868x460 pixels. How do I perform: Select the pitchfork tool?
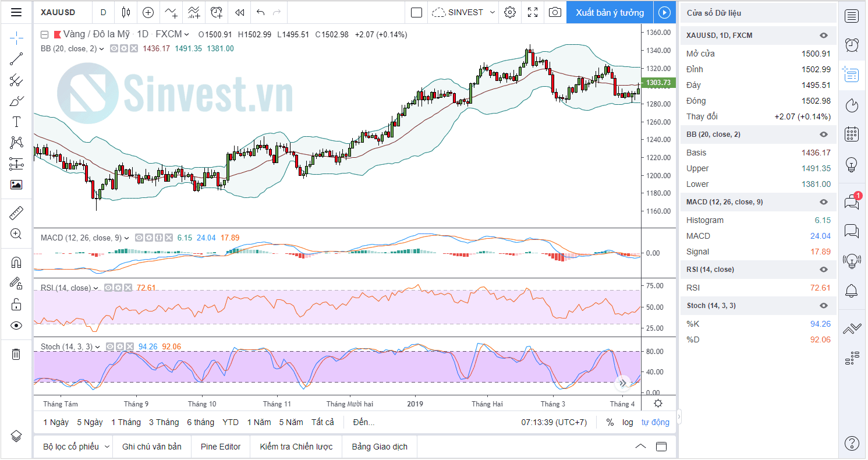pyautogui.click(x=16, y=80)
